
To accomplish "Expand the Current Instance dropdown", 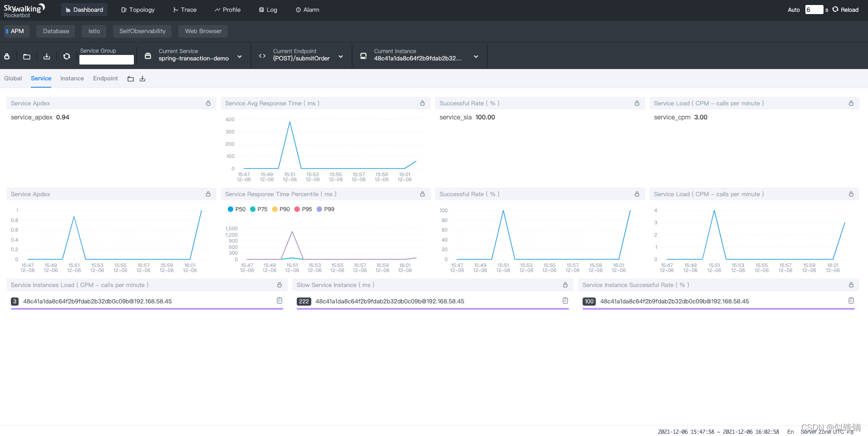I will [476, 56].
